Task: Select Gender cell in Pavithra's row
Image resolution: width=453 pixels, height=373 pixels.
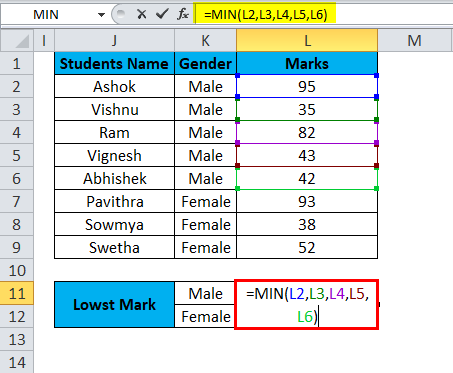Action: 205,201
